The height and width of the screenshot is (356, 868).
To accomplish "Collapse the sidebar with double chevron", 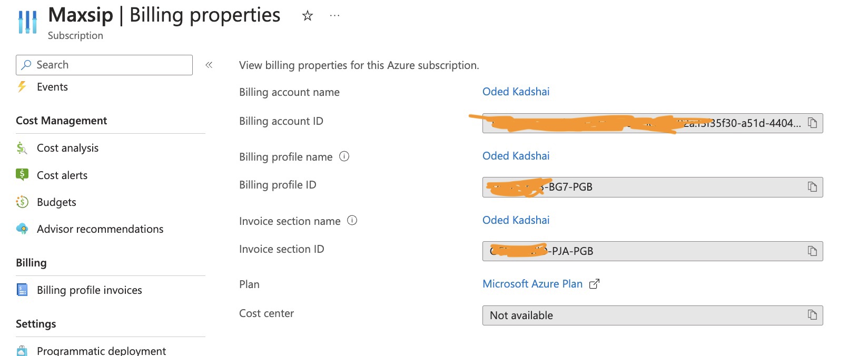I will click(209, 65).
